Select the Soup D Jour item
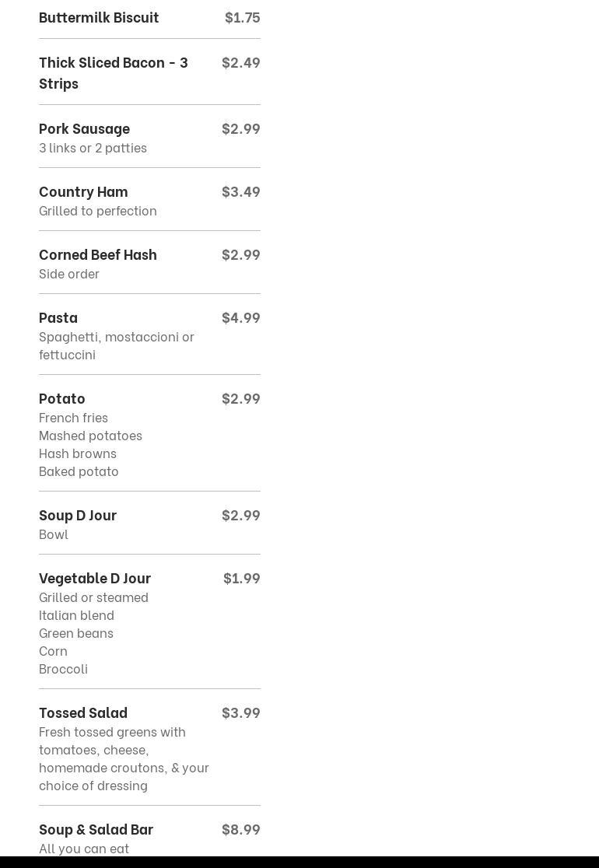This screenshot has width=599, height=868. (78, 515)
